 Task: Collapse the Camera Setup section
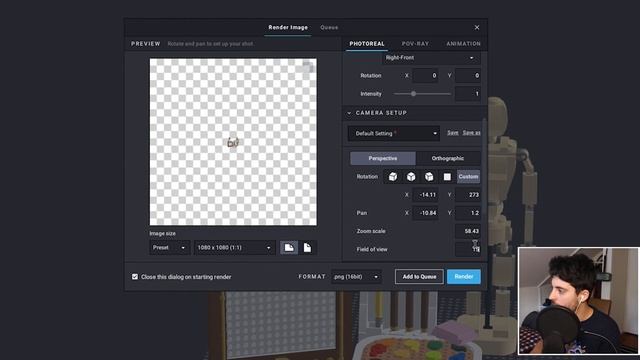click(349, 113)
